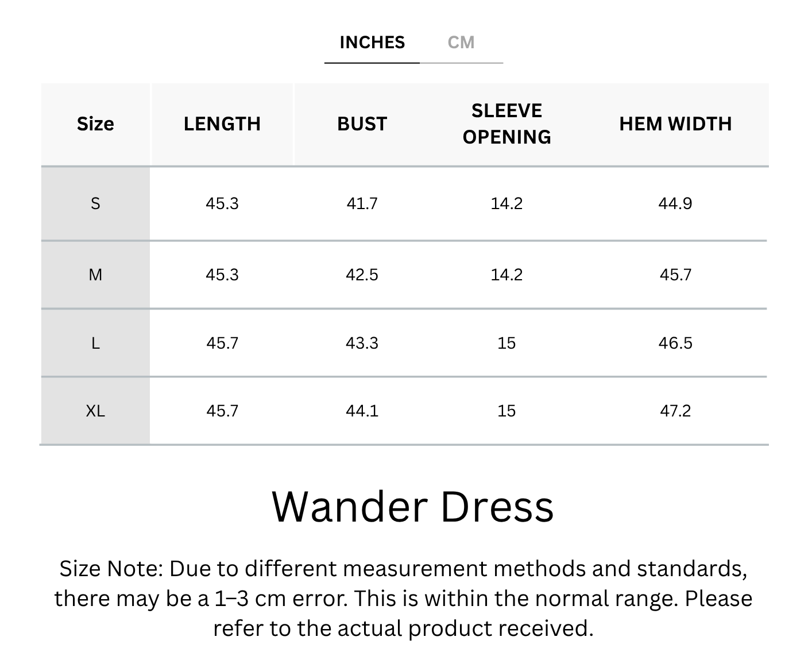This screenshot has width=812, height=656.
Task: Click the 43.3 bust value for L
Action: point(362,343)
